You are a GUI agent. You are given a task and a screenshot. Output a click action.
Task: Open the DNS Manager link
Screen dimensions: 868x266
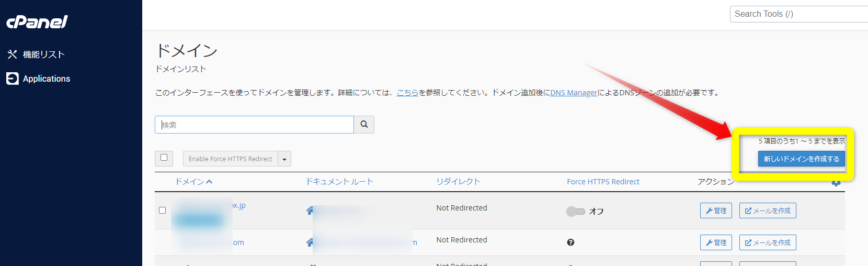pos(574,93)
